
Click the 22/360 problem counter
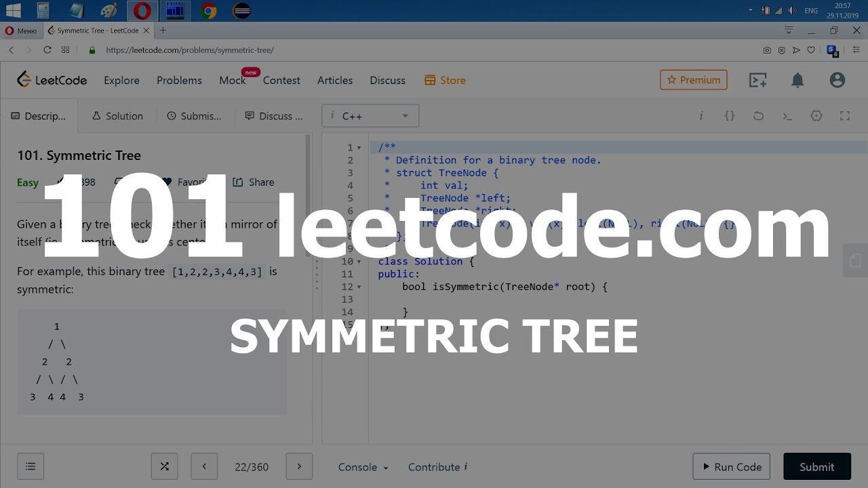click(252, 467)
